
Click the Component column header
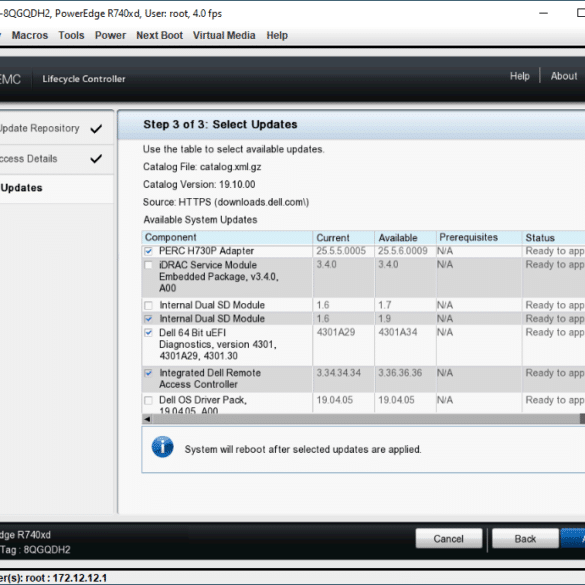(227, 238)
